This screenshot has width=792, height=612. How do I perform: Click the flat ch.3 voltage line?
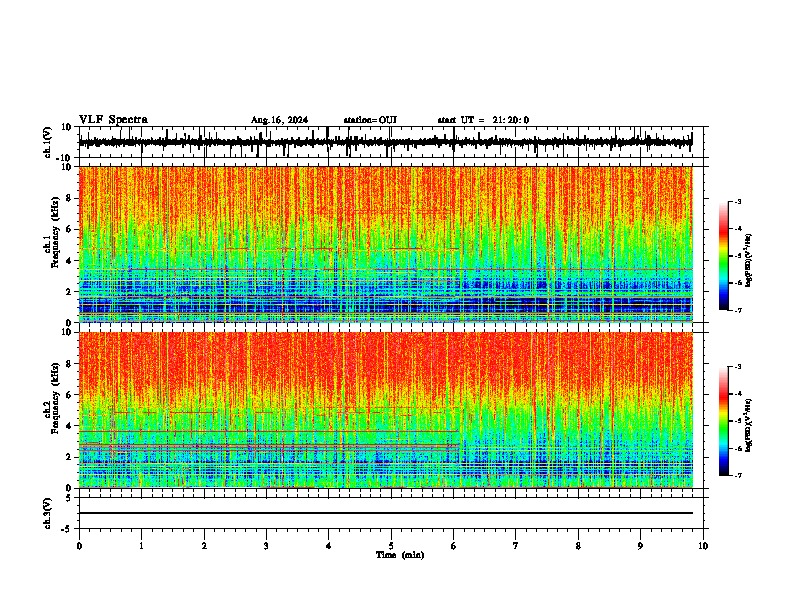pos(385,513)
